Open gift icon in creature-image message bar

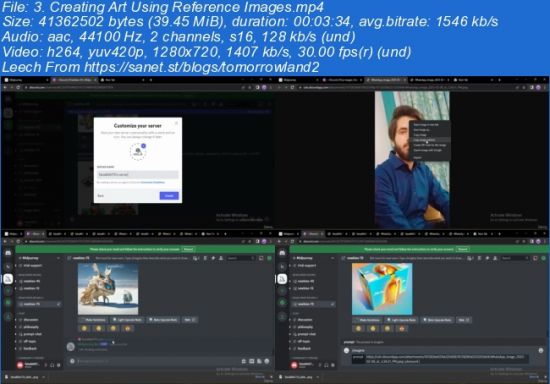[244, 361]
